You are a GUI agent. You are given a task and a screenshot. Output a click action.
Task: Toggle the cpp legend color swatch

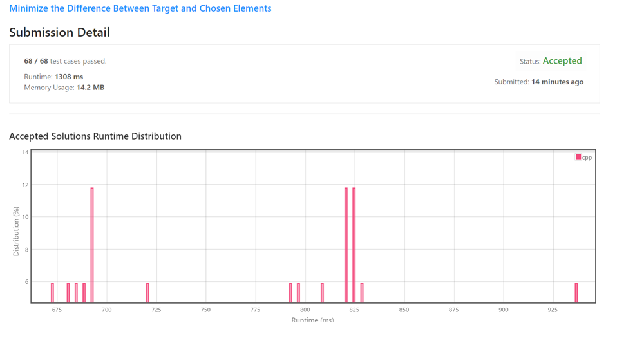click(578, 157)
